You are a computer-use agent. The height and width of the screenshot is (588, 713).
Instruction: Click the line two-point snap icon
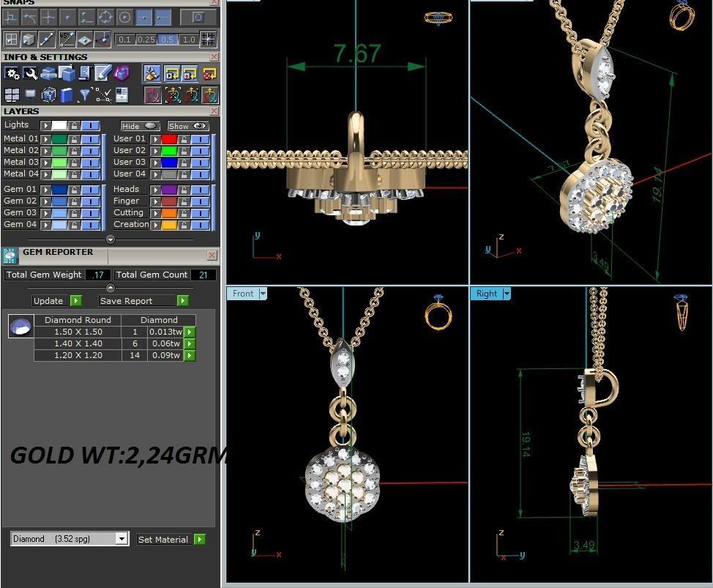click(48, 40)
